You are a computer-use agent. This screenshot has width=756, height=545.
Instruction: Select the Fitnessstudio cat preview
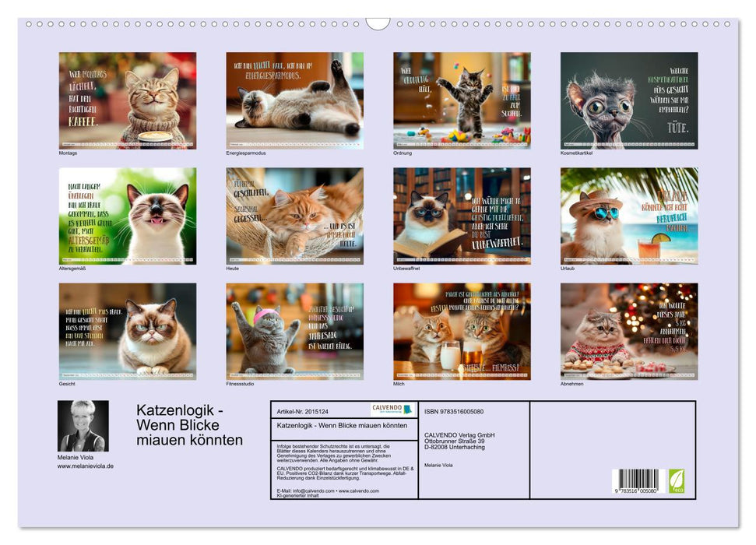[294, 332]
